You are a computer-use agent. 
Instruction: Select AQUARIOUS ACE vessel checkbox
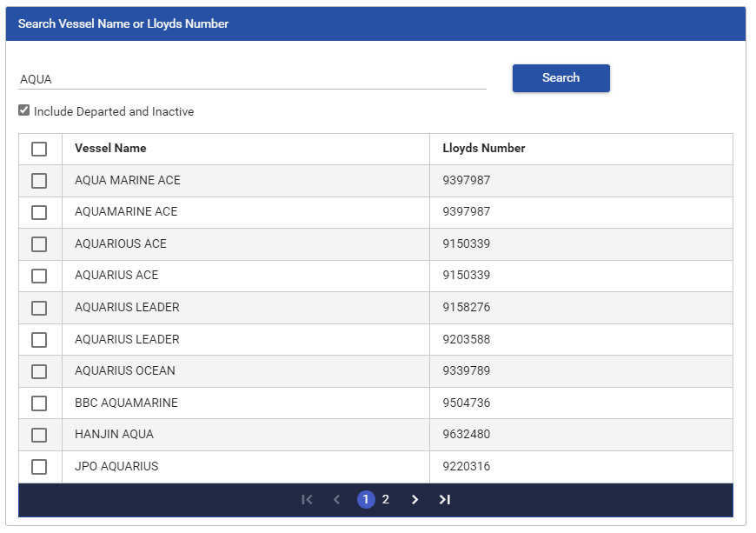[39, 244]
